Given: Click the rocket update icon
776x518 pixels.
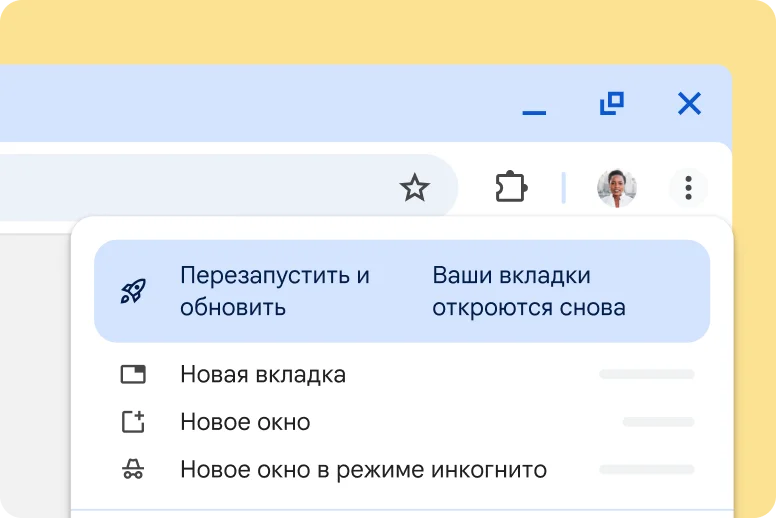Looking at the screenshot, I should click(133, 291).
